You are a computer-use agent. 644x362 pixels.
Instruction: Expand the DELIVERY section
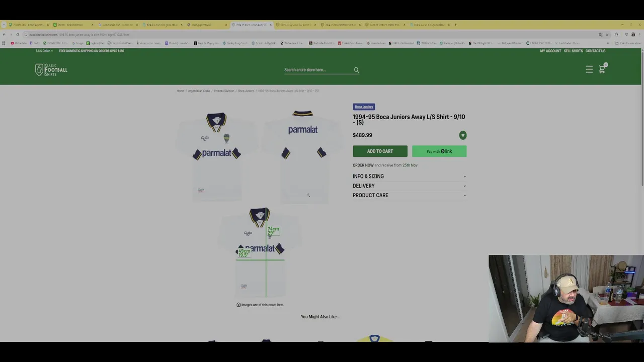click(x=410, y=186)
